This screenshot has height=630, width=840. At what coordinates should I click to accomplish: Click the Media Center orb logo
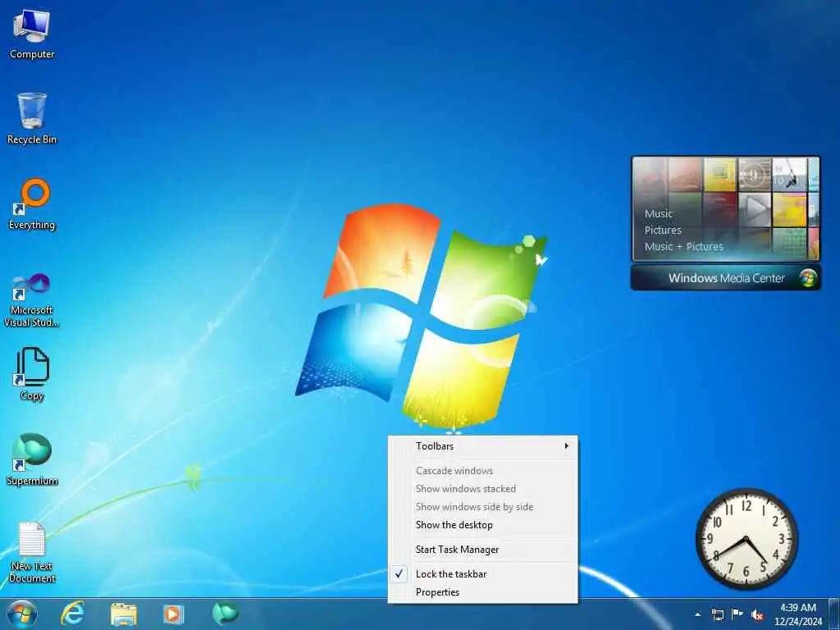pyautogui.click(x=808, y=278)
